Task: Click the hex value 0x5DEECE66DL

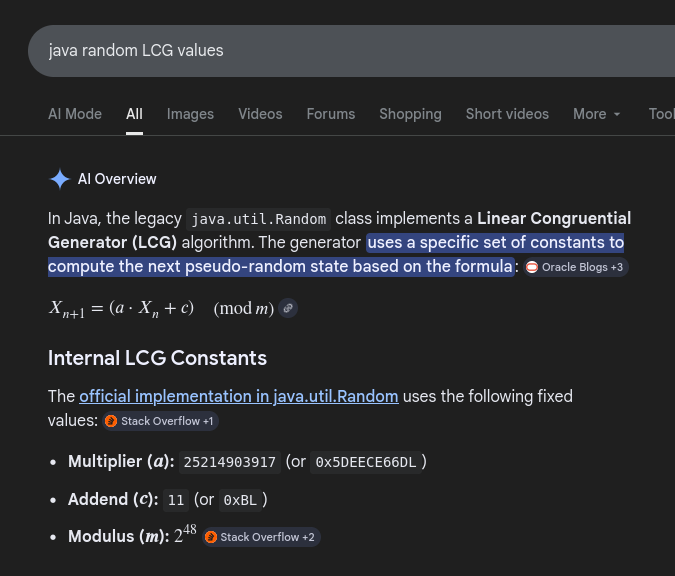Action: (x=366, y=462)
